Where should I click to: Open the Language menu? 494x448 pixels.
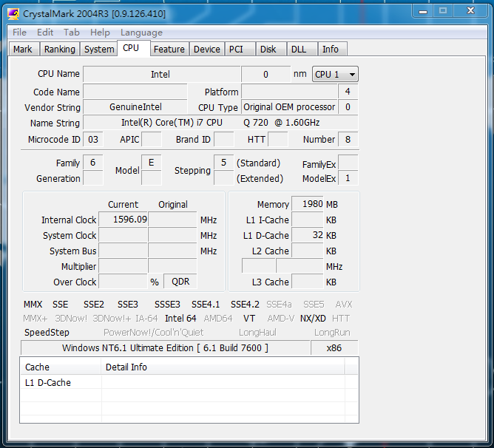(141, 32)
